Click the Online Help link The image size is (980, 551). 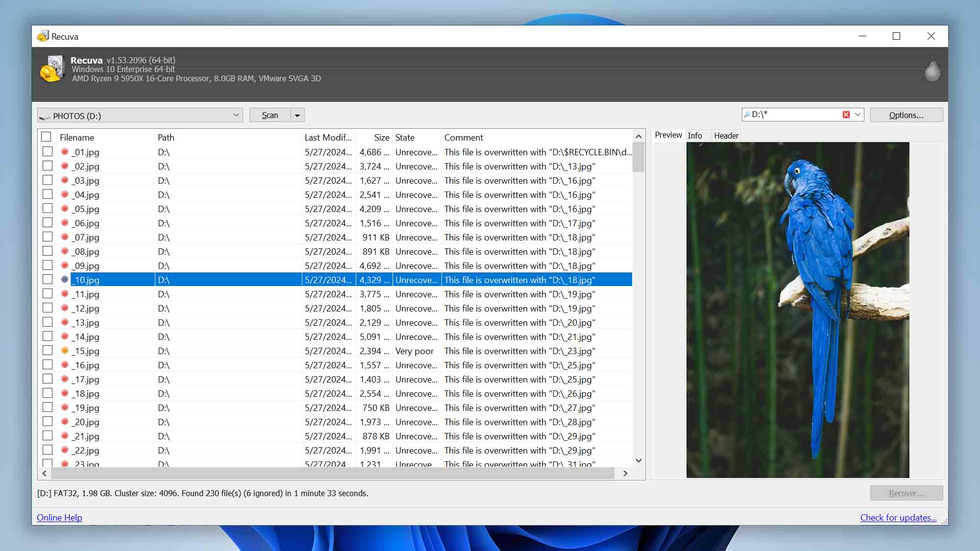tap(59, 517)
